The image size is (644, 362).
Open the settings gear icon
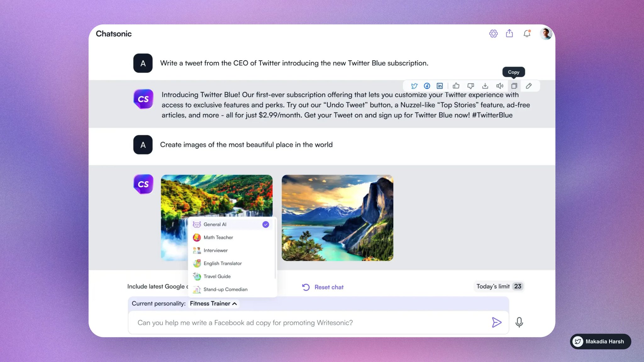[493, 33]
